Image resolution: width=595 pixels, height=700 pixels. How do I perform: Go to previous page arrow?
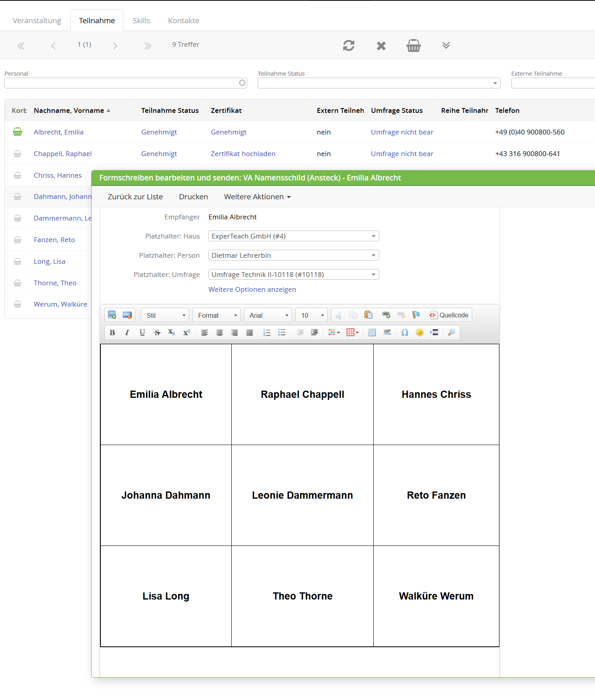pyautogui.click(x=53, y=46)
